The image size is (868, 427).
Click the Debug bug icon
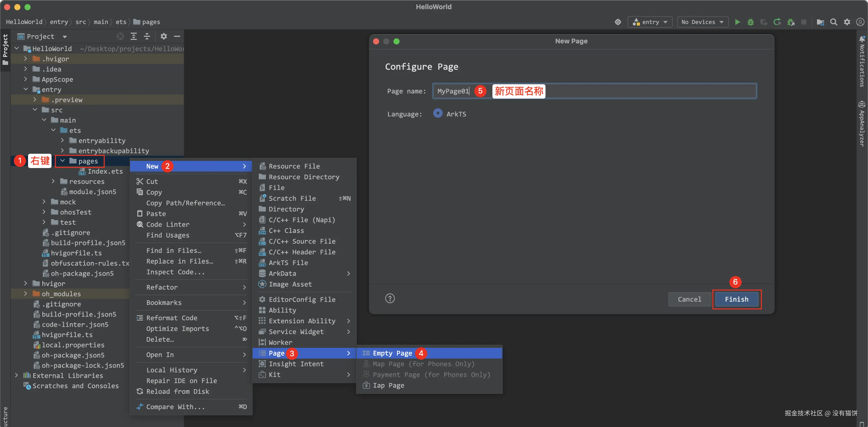(750, 22)
